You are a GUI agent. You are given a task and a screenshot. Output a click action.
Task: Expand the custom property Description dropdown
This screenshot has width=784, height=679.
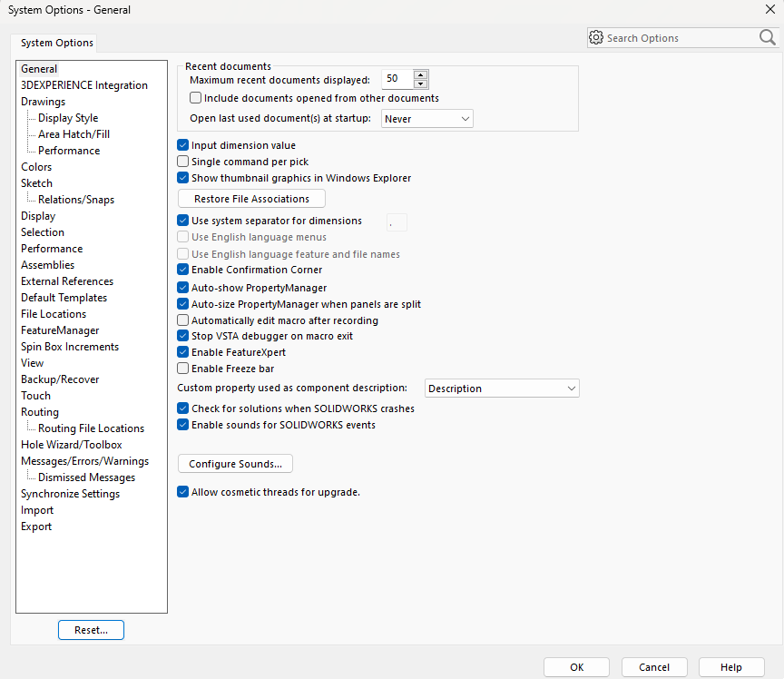502,389
